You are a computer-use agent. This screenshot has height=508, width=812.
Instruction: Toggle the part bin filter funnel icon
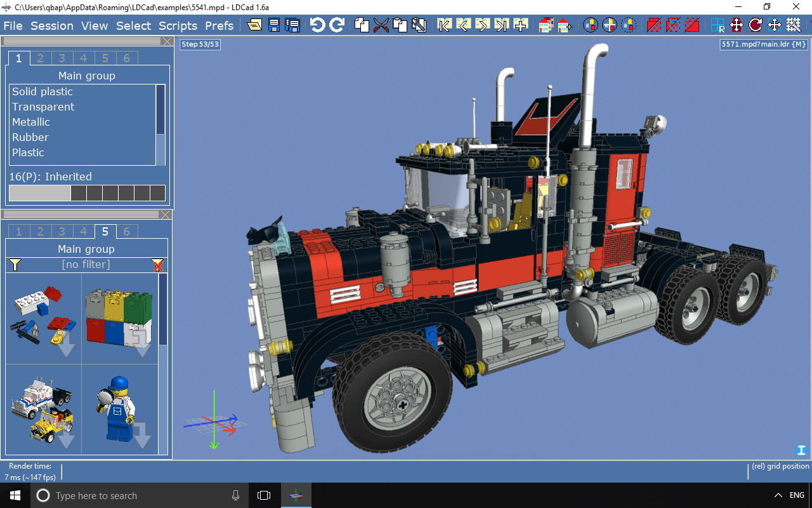15,265
